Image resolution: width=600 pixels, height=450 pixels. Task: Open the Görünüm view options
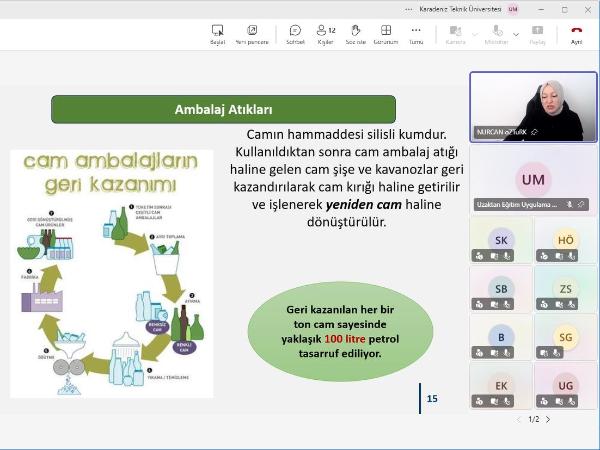click(x=385, y=35)
